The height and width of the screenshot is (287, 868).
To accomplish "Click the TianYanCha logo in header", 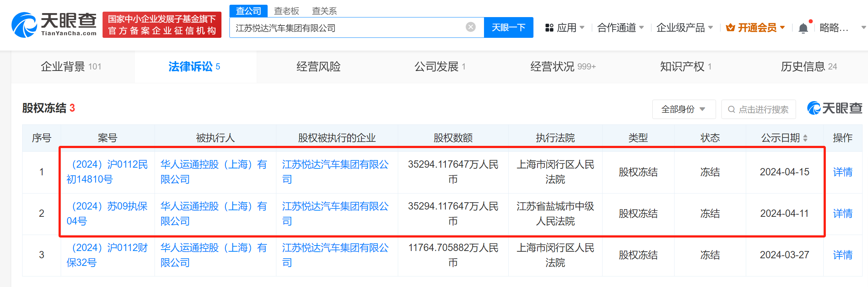I will coord(54,25).
